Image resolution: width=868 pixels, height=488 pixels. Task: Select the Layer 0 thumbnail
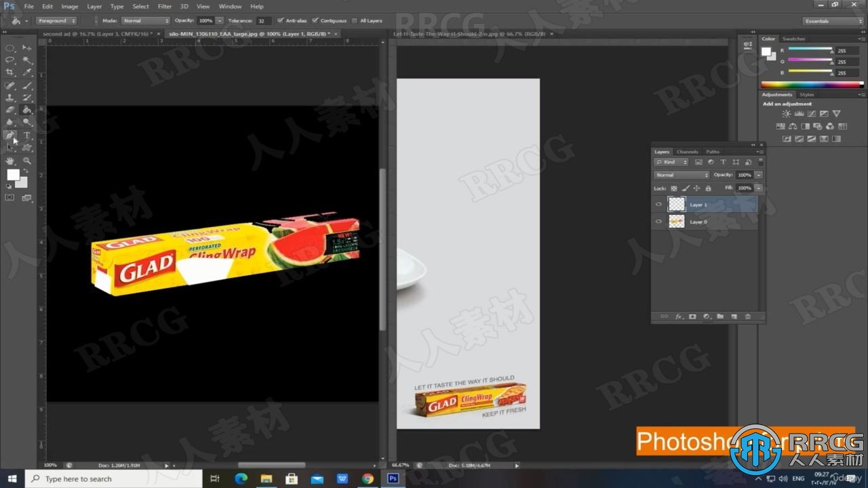point(676,221)
